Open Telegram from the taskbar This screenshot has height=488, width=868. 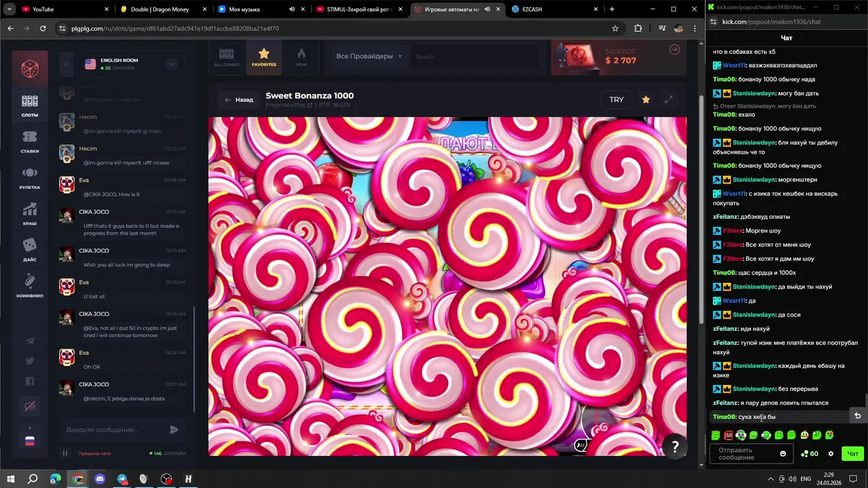tap(122, 479)
